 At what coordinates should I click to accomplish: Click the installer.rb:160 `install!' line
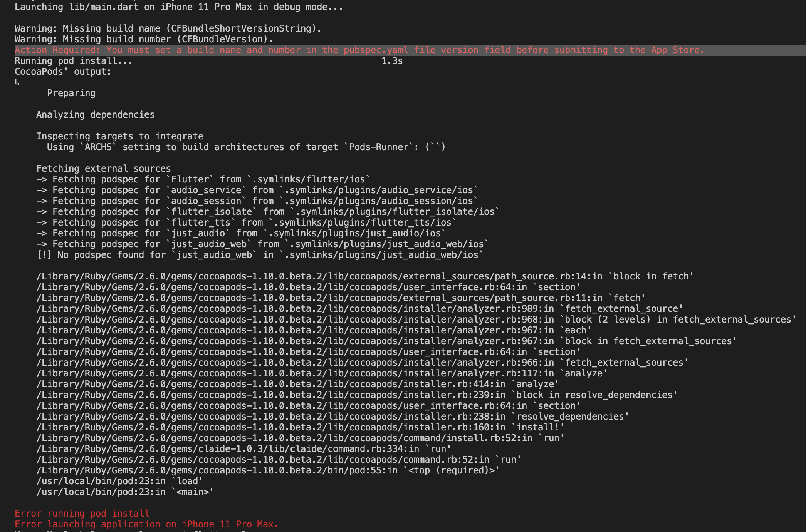pos(300,427)
